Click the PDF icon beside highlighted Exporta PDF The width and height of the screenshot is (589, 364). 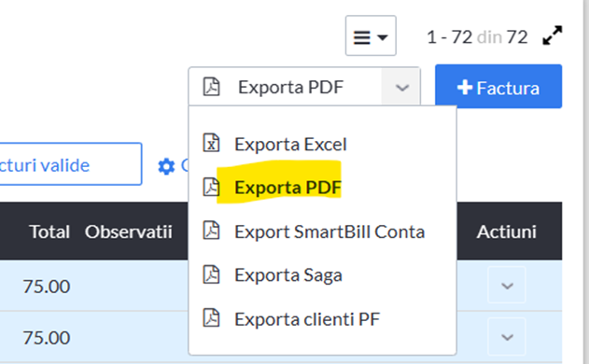click(x=211, y=187)
